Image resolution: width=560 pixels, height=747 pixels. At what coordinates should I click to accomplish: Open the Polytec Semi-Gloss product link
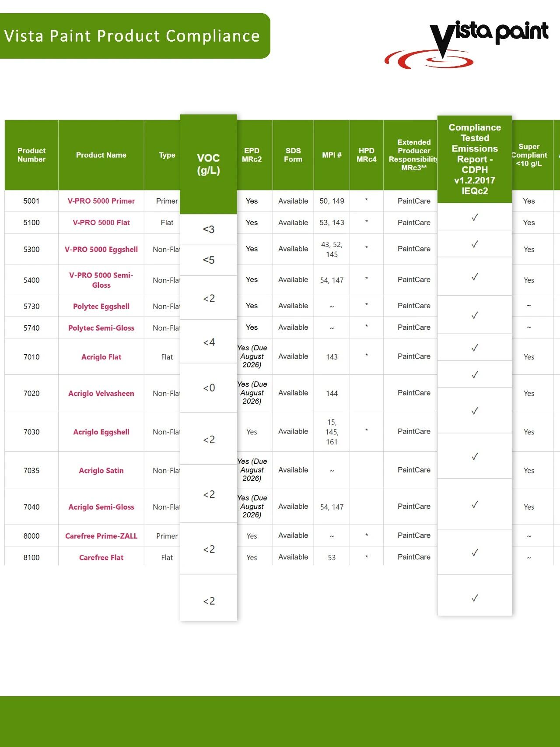pos(101,328)
